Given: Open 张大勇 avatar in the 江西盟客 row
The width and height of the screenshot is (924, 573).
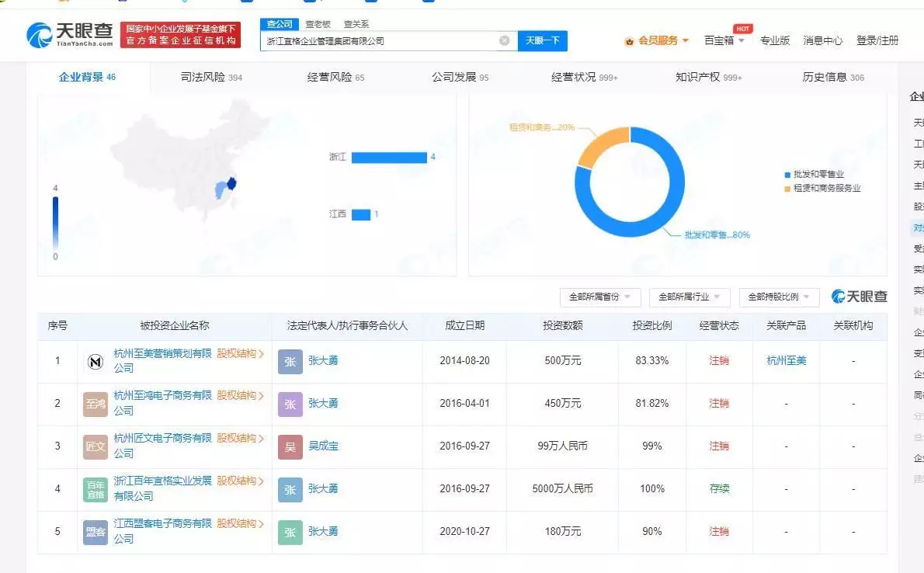Looking at the screenshot, I should 290,532.
